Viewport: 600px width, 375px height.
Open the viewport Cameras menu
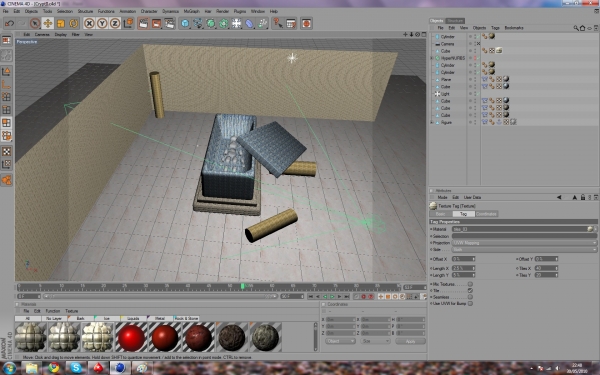[42, 34]
